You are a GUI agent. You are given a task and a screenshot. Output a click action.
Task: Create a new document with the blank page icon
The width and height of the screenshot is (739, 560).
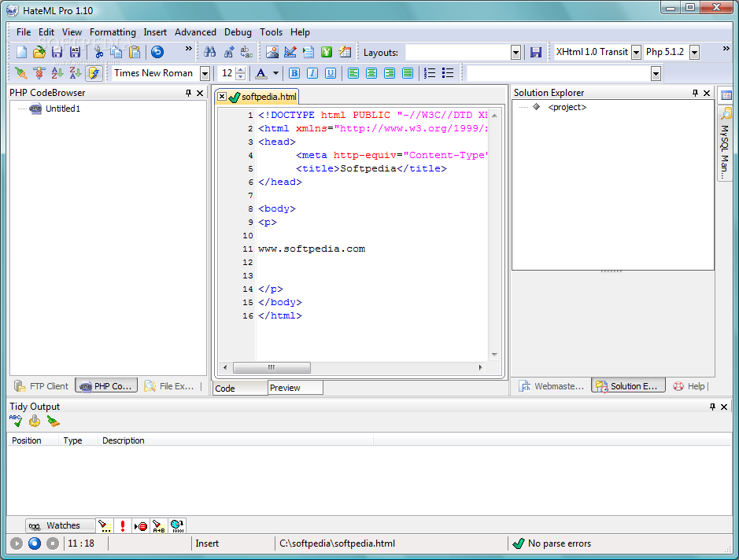(22, 52)
